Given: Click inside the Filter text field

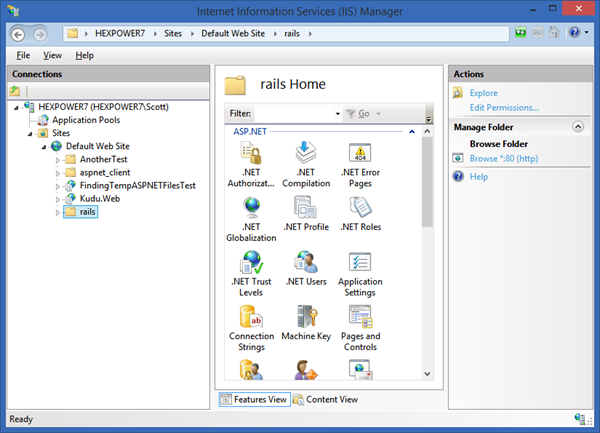Looking at the screenshot, I should point(294,114).
